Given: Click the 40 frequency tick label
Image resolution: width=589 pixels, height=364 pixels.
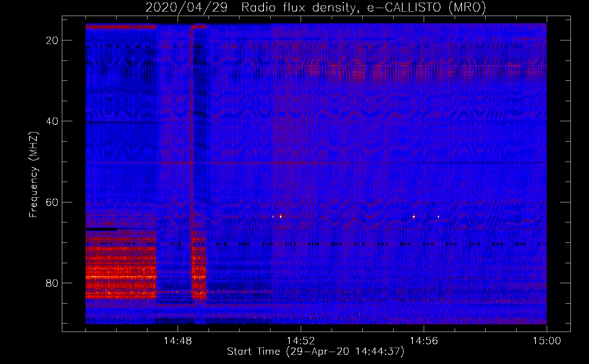Looking at the screenshot, I should tap(52, 121).
